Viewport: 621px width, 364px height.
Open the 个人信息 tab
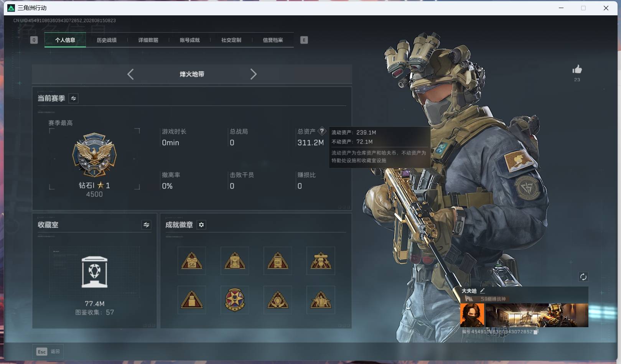pos(65,40)
